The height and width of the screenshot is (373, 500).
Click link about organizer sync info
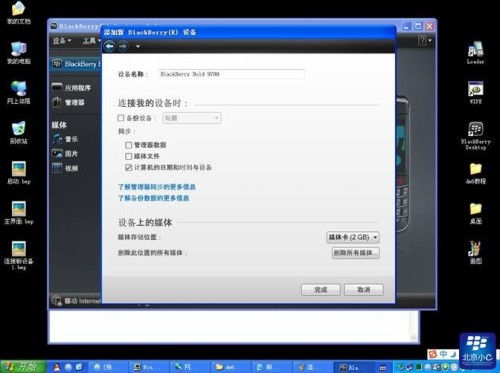coord(157,187)
